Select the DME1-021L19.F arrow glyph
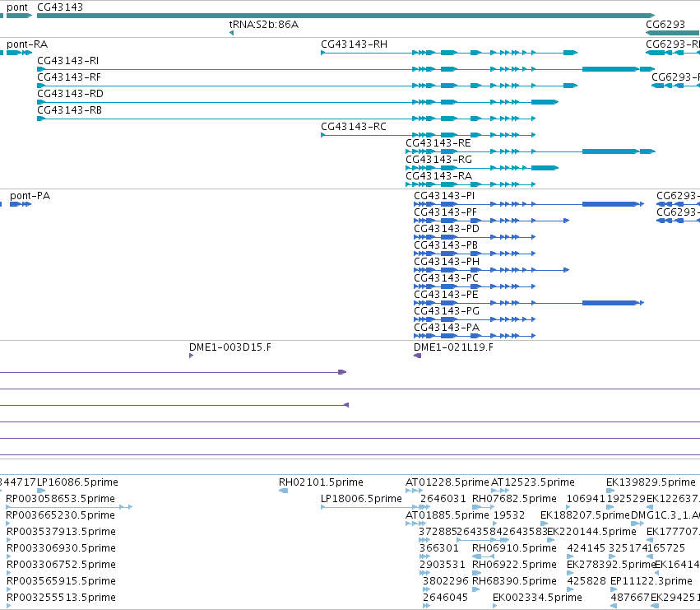 417,356
